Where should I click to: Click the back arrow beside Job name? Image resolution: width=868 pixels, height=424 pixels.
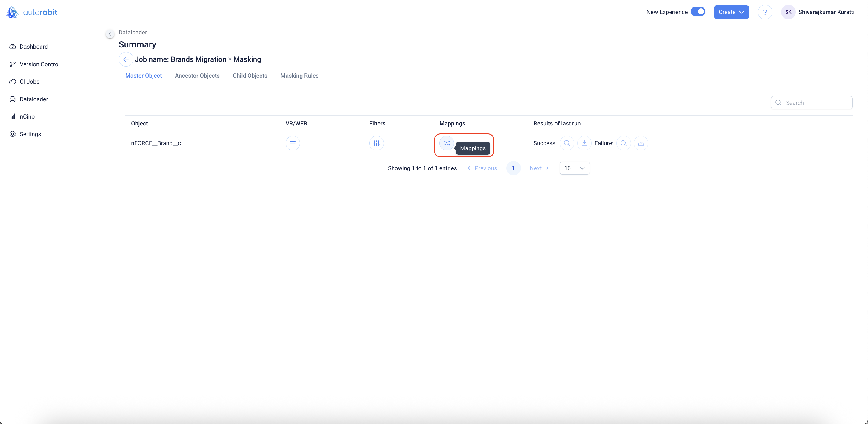(126, 59)
